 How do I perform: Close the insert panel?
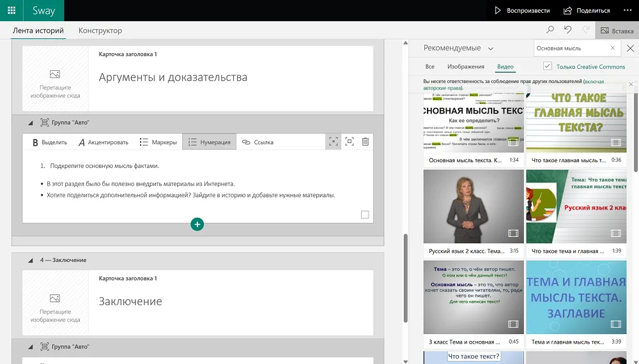[630, 48]
